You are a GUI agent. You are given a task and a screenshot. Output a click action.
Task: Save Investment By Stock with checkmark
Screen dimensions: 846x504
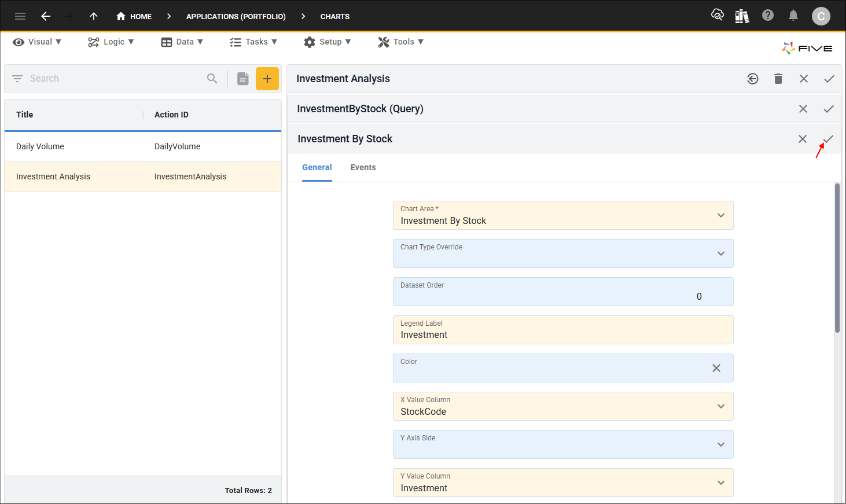[x=829, y=139]
